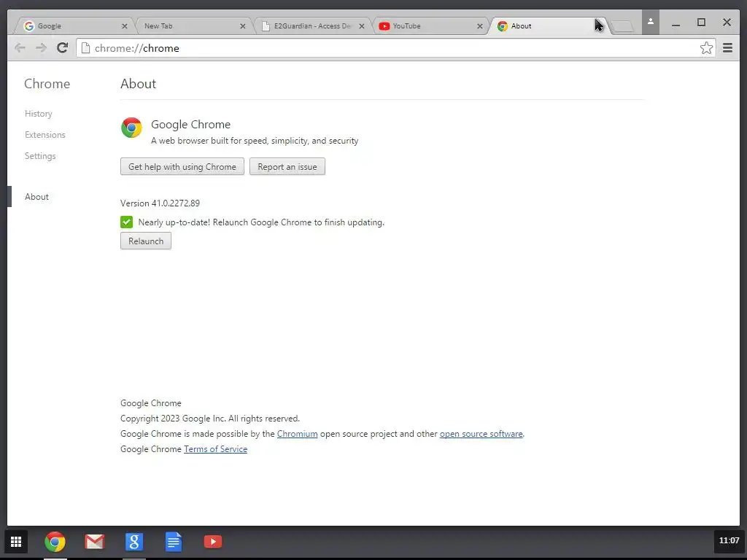Open the app launcher grid in the shelf
747x560 pixels.
[x=16, y=542]
